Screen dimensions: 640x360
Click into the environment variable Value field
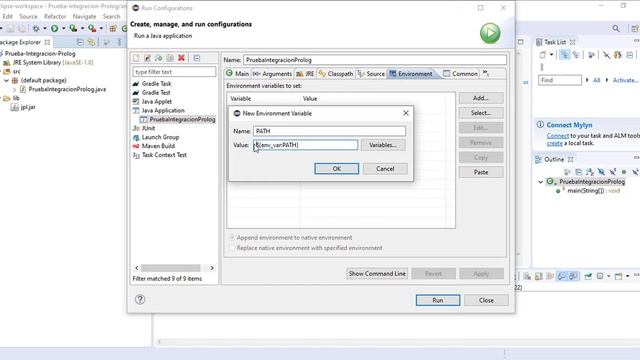(306, 145)
